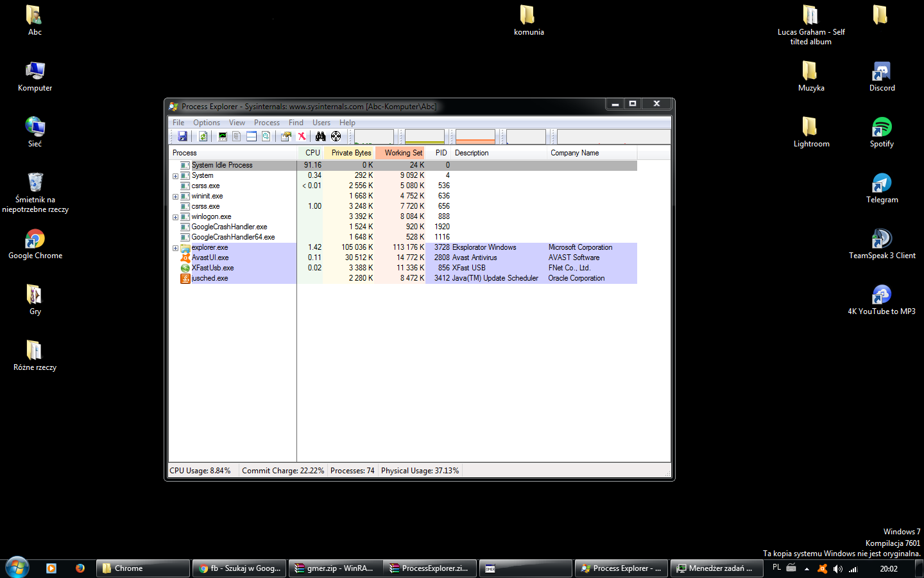Open System Information via toolbar graph icon
924x578 pixels.
[x=223, y=136]
